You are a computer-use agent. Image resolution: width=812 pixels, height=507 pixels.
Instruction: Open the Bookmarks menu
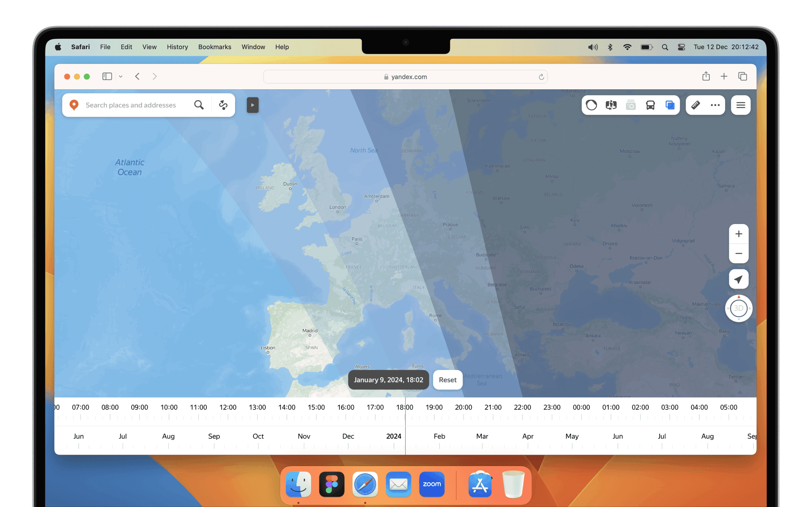[x=214, y=47]
